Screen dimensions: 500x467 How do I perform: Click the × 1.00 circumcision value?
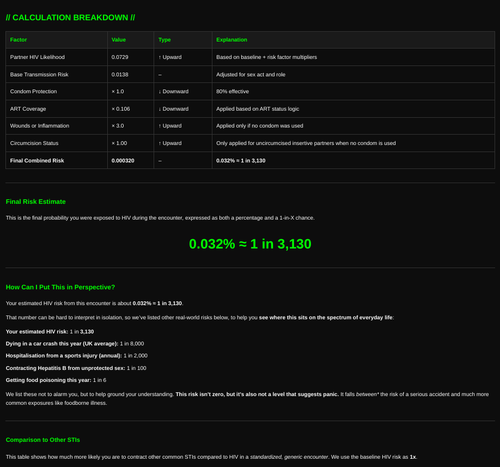point(119,143)
